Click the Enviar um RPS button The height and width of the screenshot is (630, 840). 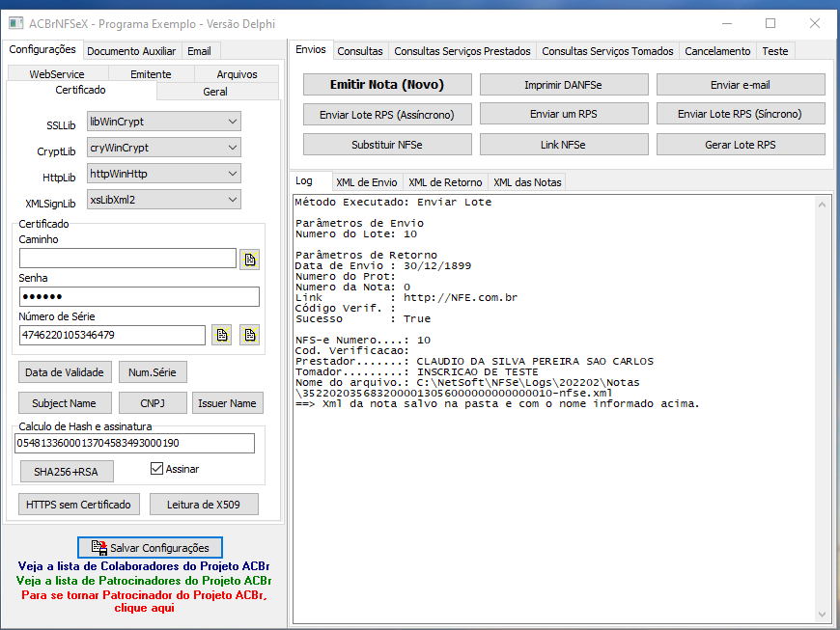pos(564,114)
